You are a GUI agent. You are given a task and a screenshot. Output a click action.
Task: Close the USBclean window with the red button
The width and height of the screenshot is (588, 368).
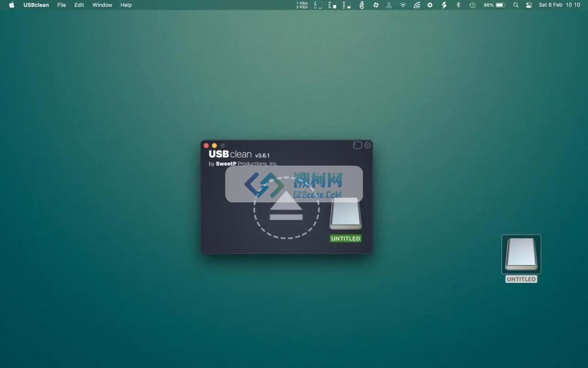(206, 145)
